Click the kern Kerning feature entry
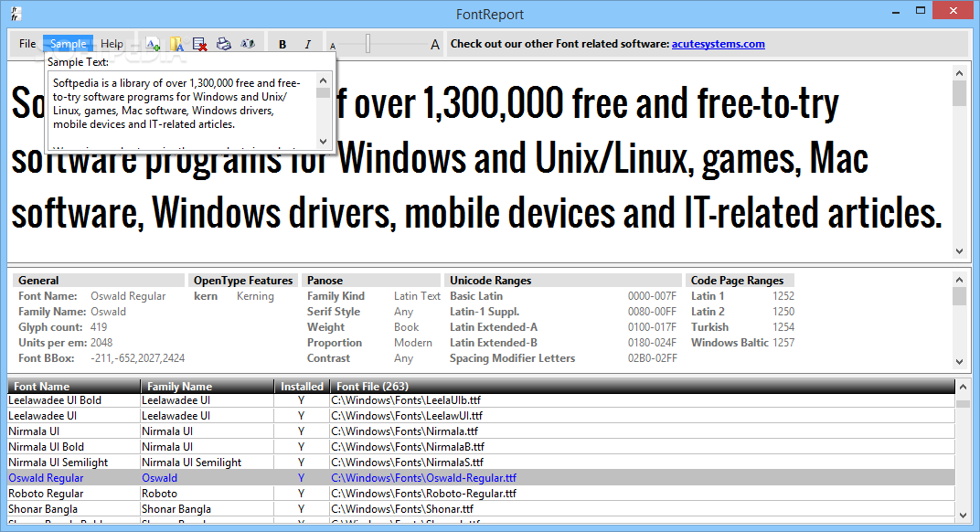This screenshot has width=980, height=532. click(234, 296)
